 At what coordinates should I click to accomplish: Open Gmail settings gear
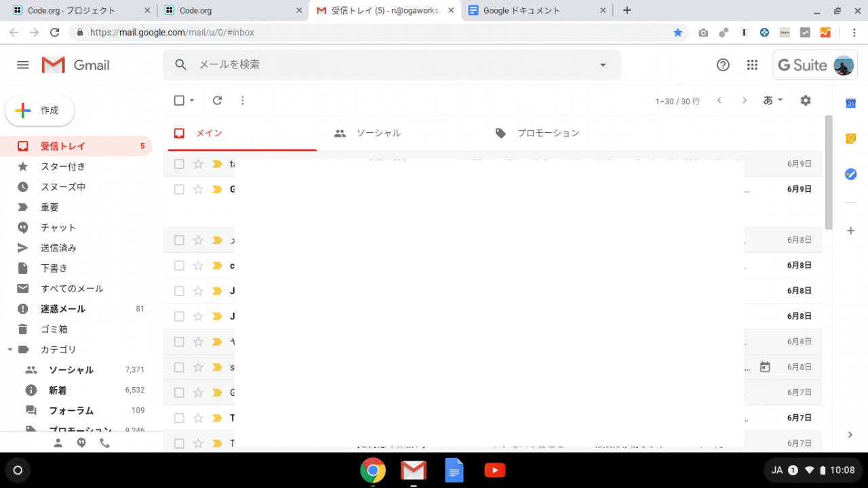coord(806,100)
